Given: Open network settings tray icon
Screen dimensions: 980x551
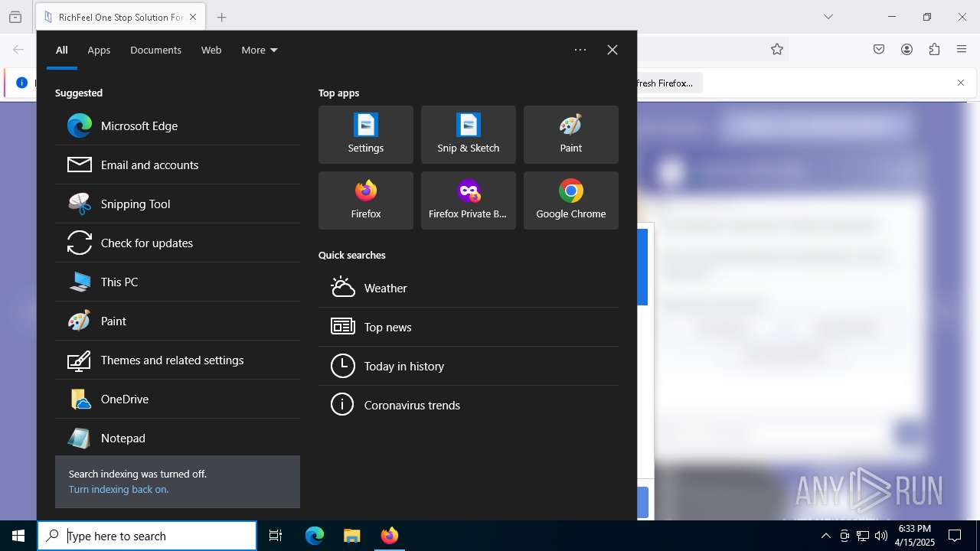Looking at the screenshot, I should pos(863,536).
